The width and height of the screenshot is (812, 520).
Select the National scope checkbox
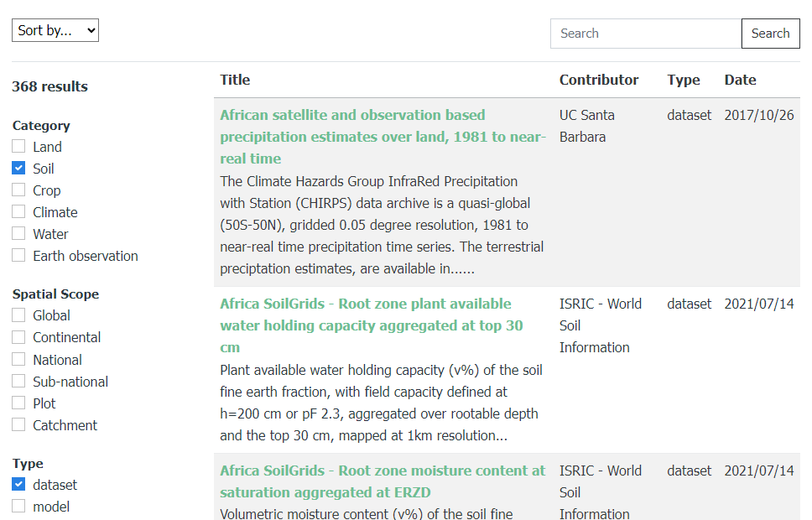[x=18, y=360]
